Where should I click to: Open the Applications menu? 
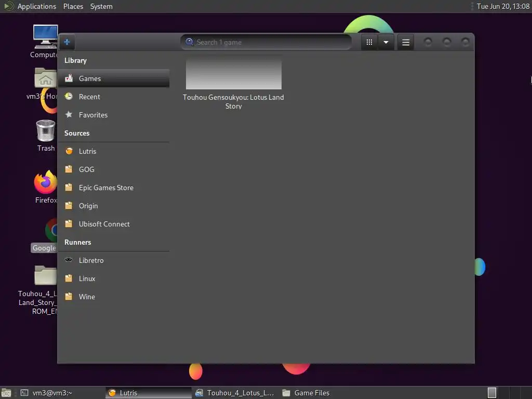coord(37,6)
